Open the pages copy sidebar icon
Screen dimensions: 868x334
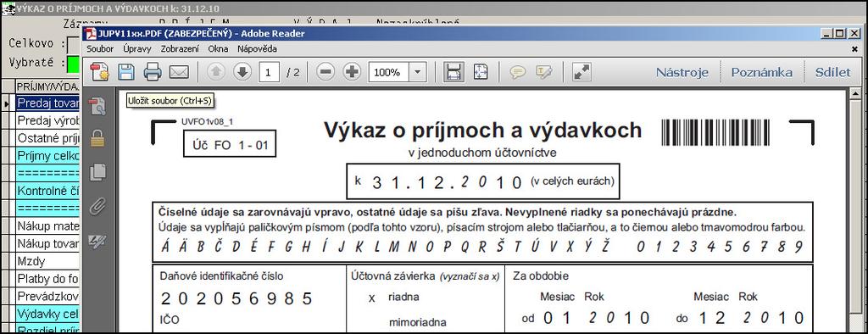(x=97, y=172)
